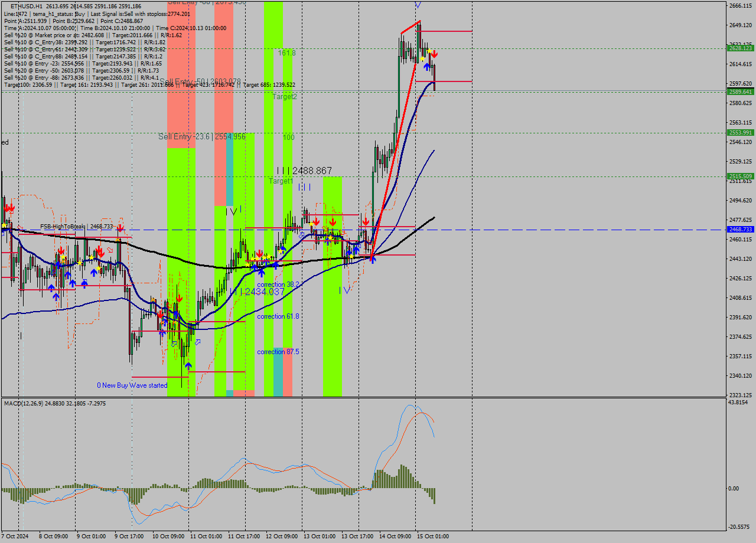Image resolution: width=756 pixels, height=543 pixels.
Task: Click the 8 Oct 09:00 time label
Action: tap(53, 537)
